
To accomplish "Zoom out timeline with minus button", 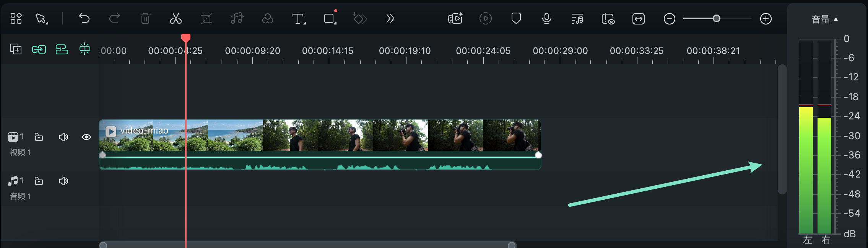I will click(670, 19).
